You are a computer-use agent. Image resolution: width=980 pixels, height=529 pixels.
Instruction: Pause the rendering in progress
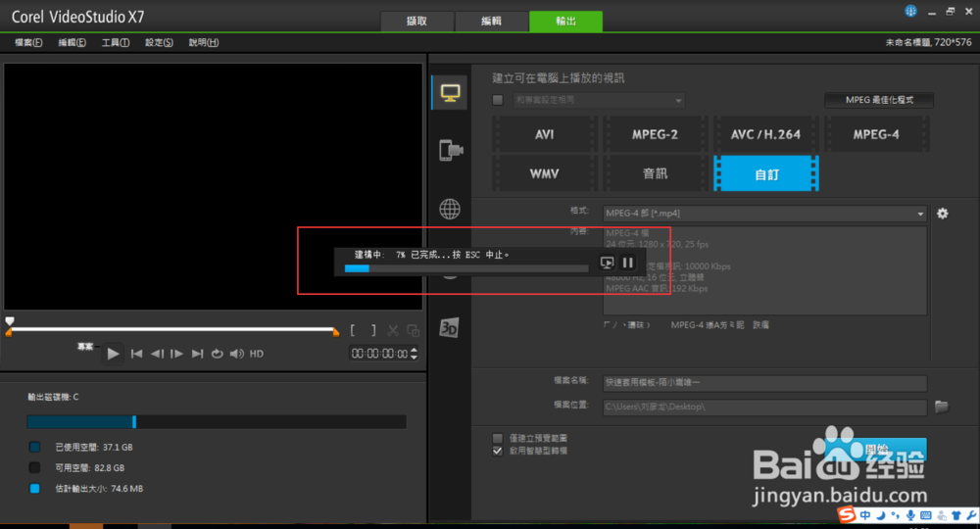click(x=628, y=263)
